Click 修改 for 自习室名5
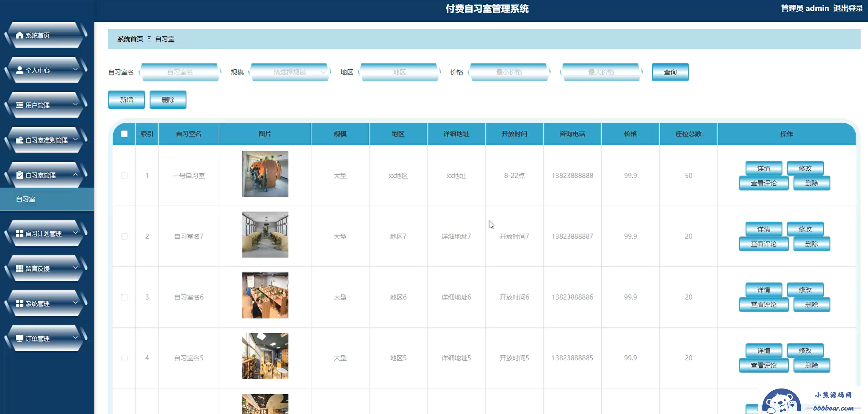This screenshot has height=414, width=868. pyautogui.click(x=805, y=351)
